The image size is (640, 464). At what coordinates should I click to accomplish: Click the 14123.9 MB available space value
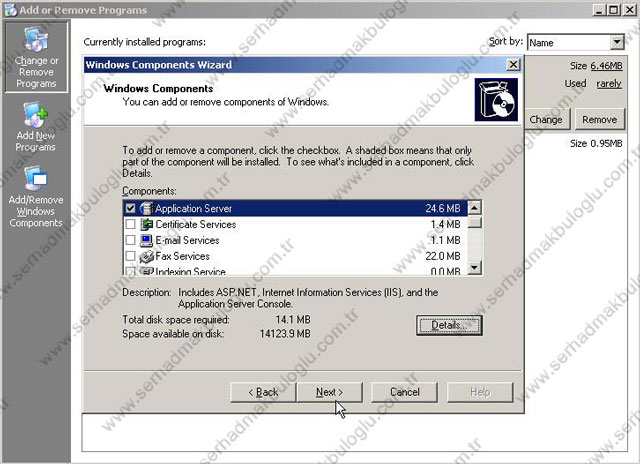[285, 334]
